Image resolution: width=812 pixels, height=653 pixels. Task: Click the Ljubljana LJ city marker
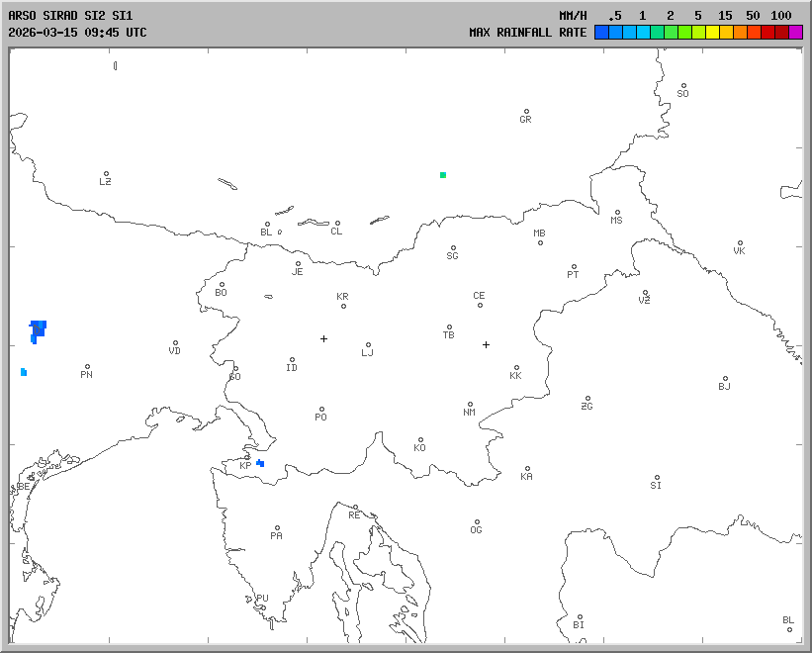point(368,345)
